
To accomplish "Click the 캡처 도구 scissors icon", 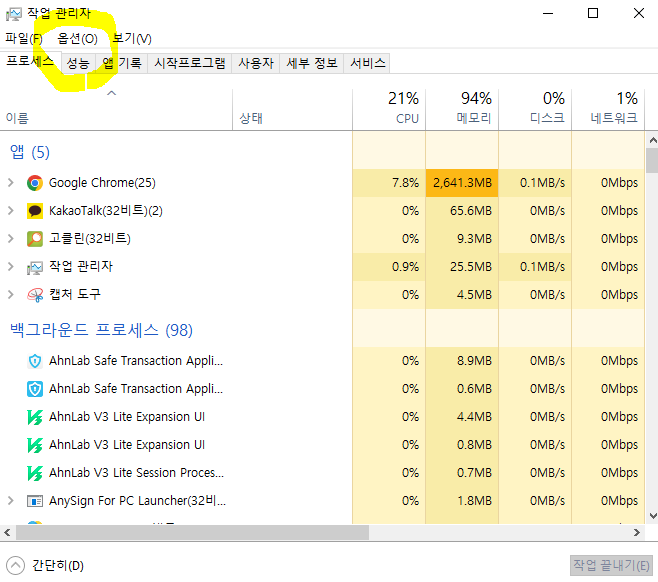I will tap(35, 295).
